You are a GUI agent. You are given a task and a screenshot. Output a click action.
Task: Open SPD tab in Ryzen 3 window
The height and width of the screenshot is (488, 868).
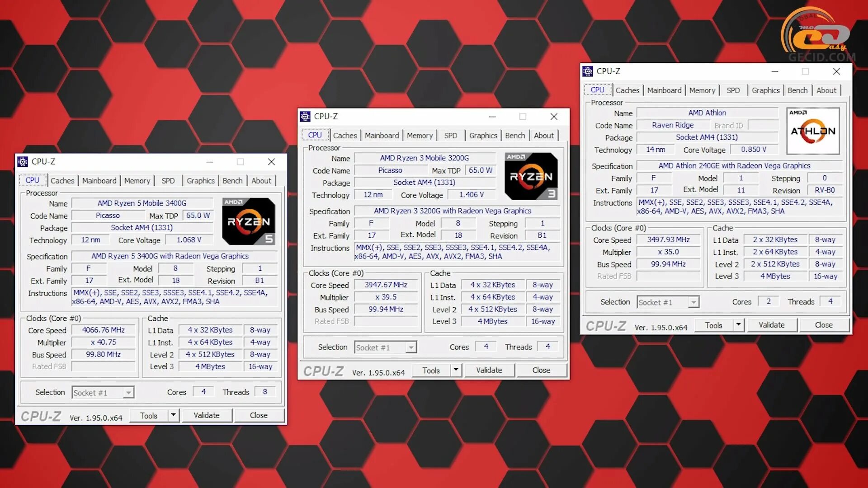(451, 136)
